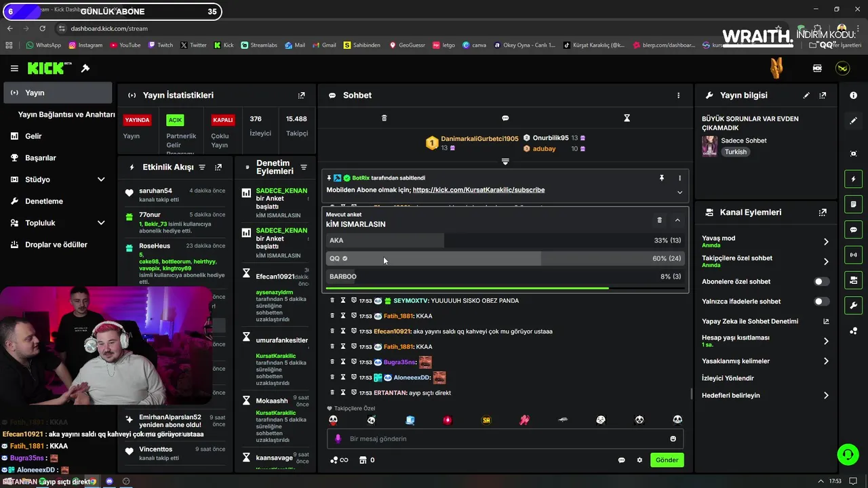
Task: Select the lightning bolt icon in right sidebar
Action: [853, 179]
